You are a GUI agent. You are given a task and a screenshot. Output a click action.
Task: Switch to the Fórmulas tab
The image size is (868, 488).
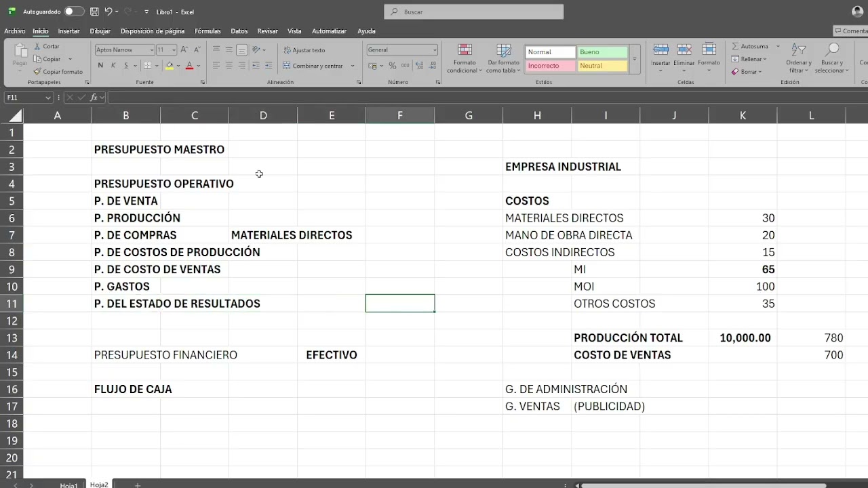[x=208, y=31]
